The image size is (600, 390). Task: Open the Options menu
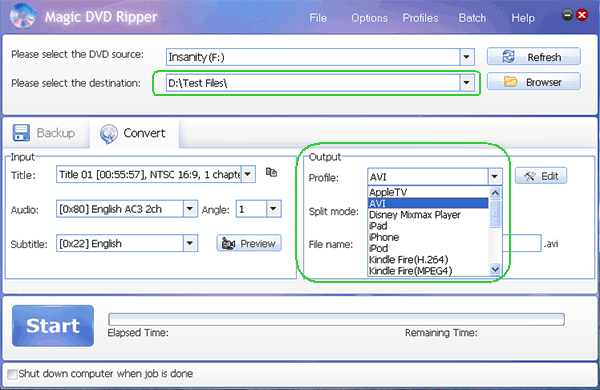pyautogui.click(x=369, y=18)
